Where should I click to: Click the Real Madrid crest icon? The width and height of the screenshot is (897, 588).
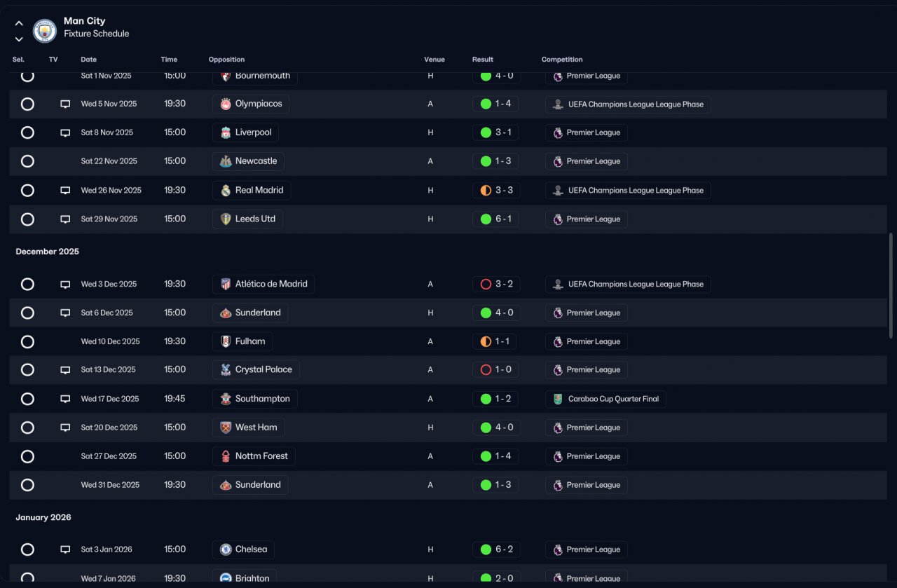tap(226, 191)
